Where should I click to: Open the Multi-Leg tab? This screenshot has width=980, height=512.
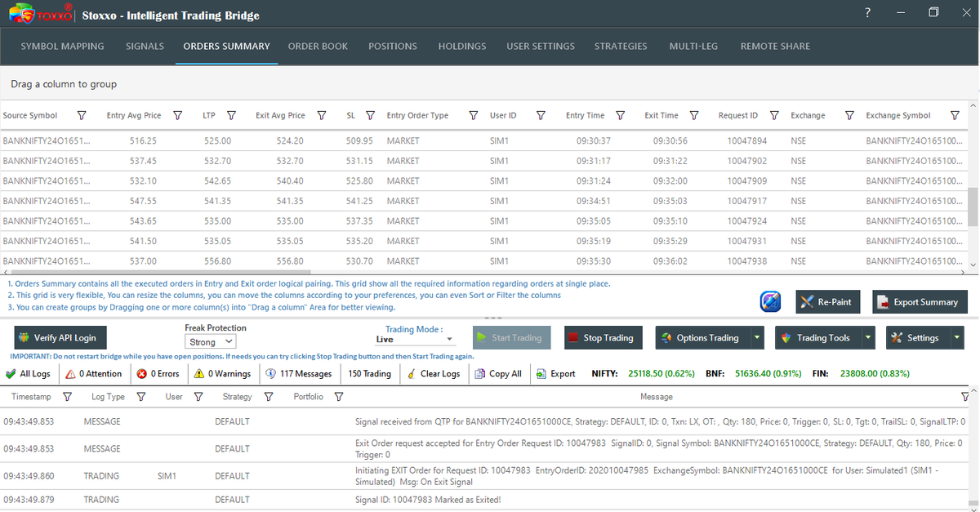click(x=693, y=47)
